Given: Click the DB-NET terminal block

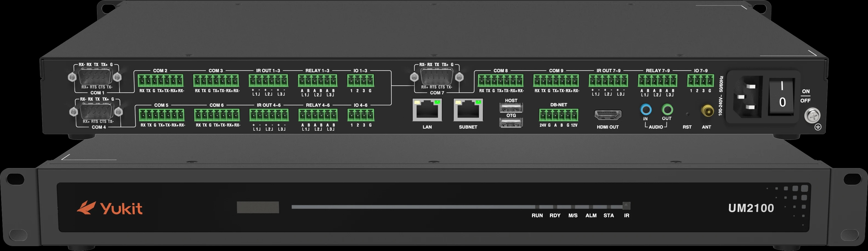Looking at the screenshot, I should 559,115.
